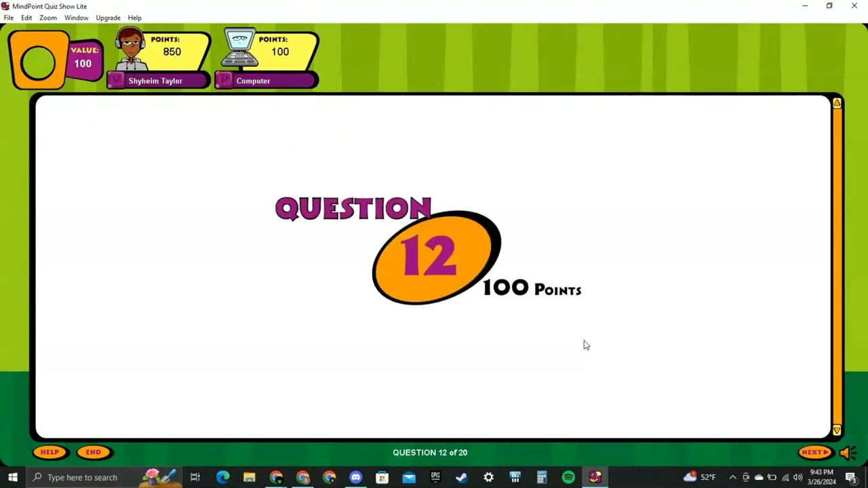The image size is (868, 488).
Task: Open the Upgrade menu
Action: (x=108, y=18)
